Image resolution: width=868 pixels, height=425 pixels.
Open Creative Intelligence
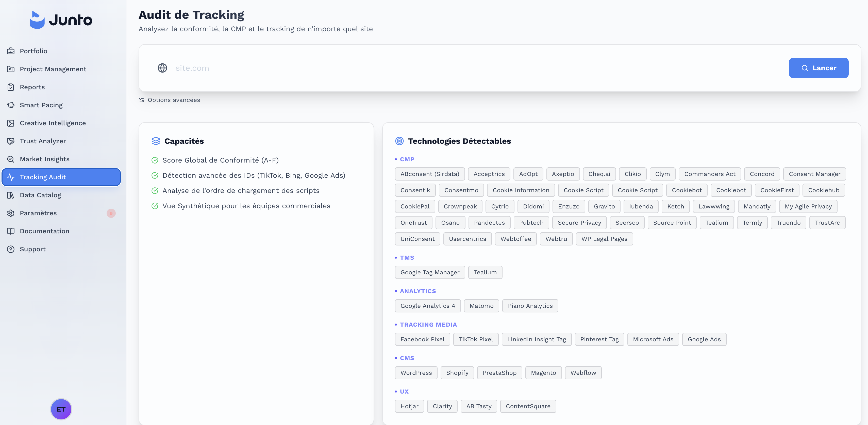(61, 123)
